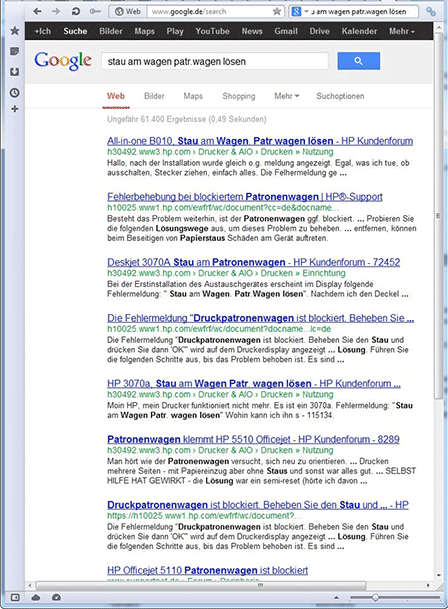Click the vertical scrollbar thumb on the right
The height and width of the screenshot is (609, 448).
(438, 216)
